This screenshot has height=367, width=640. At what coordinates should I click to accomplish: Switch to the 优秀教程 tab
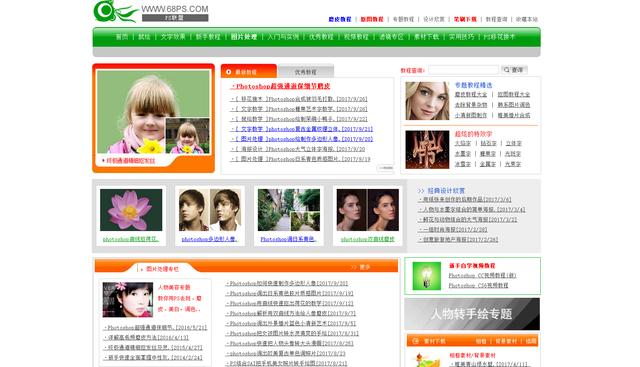pos(306,72)
